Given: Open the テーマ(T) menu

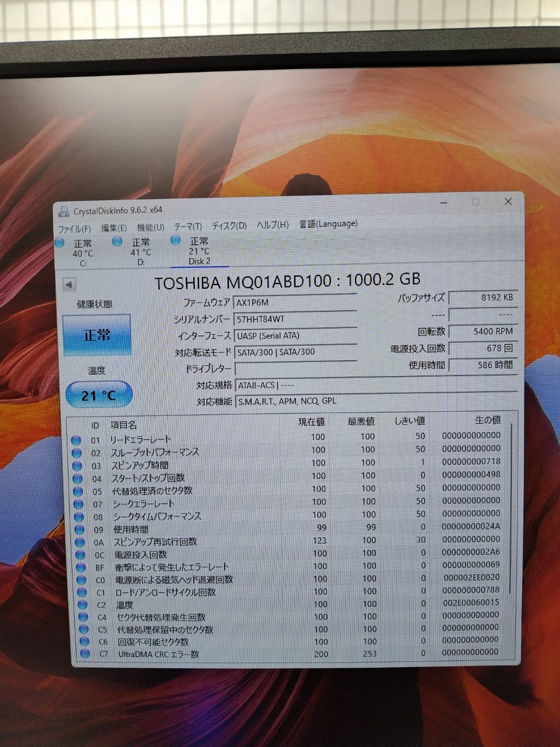Looking at the screenshot, I should tap(188, 227).
